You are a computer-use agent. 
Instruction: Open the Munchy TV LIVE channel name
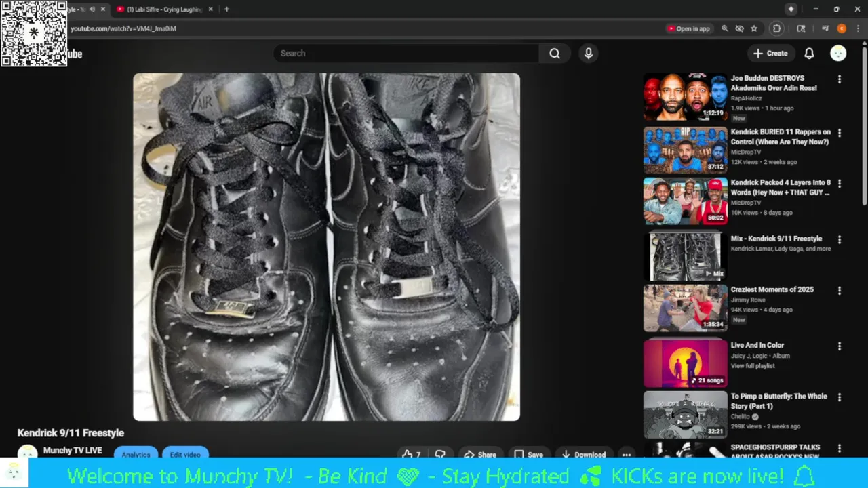(x=73, y=451)
